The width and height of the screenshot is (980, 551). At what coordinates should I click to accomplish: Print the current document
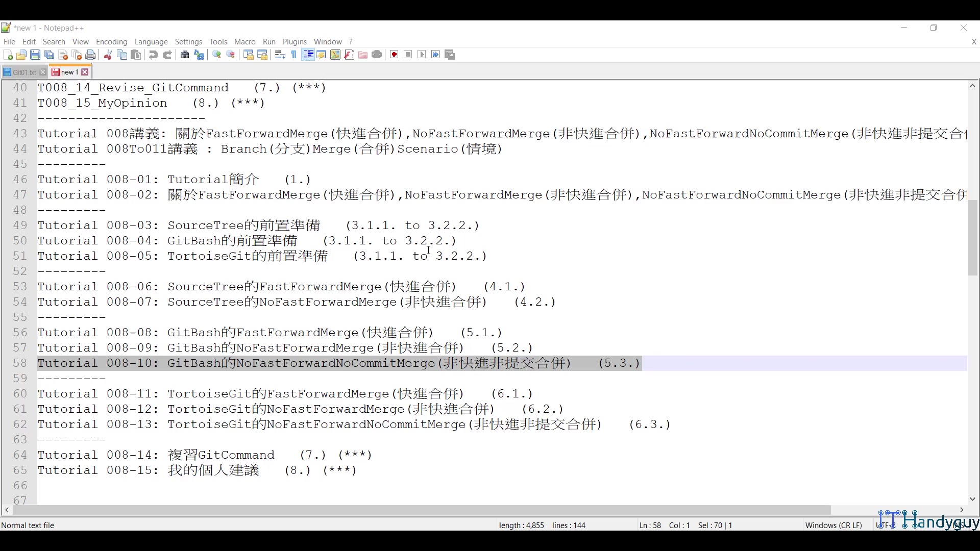click(90, 55)
